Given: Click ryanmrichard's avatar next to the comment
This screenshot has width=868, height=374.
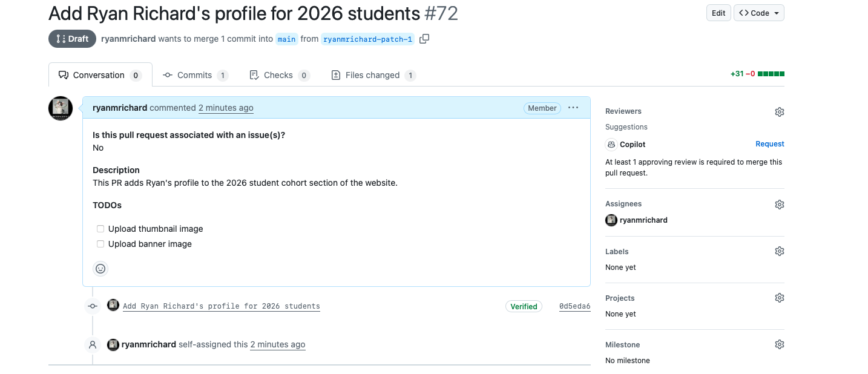Looking at the screenshot, I should 61,108.
